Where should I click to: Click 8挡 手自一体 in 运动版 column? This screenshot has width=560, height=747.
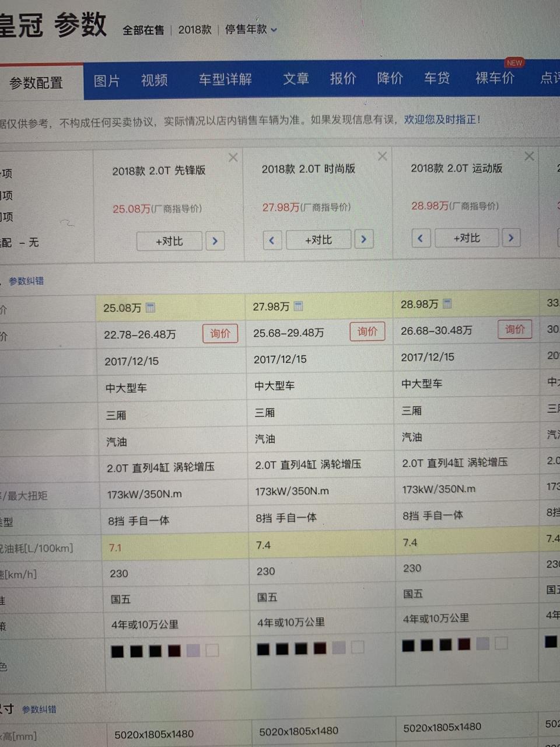pyautogui.click(x=433, y=516)
